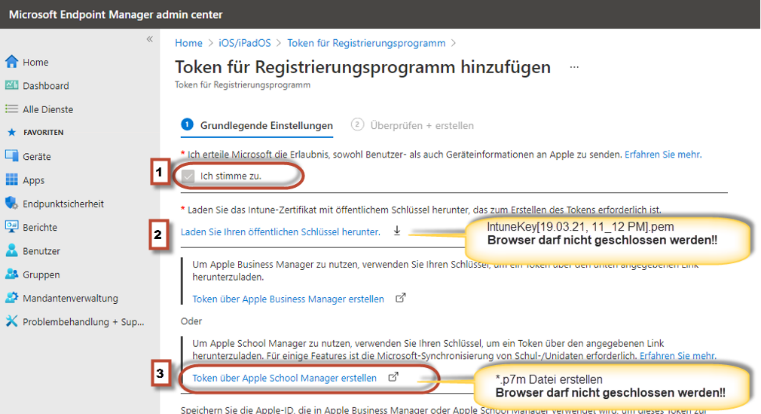
Task: Open the Gruppen groups icon
Action: [12, 275]
